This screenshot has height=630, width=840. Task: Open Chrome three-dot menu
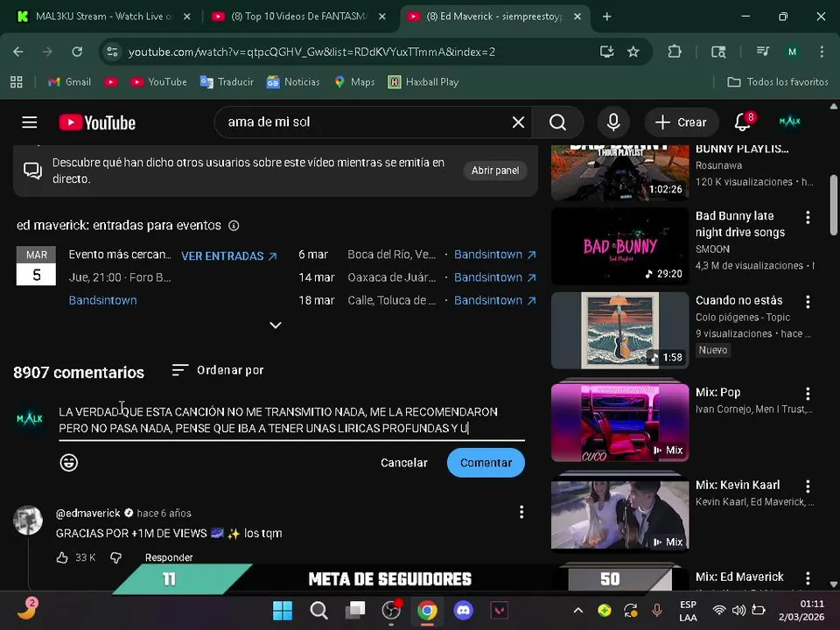822,52
